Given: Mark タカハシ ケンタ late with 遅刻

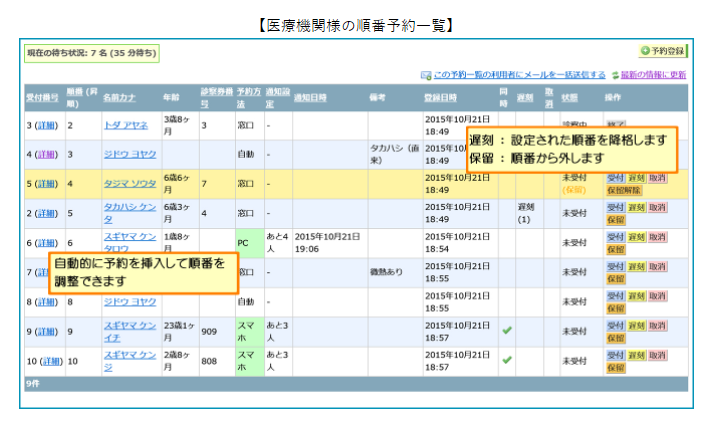Looking at the screenshot, I should [x=636, y=208].
